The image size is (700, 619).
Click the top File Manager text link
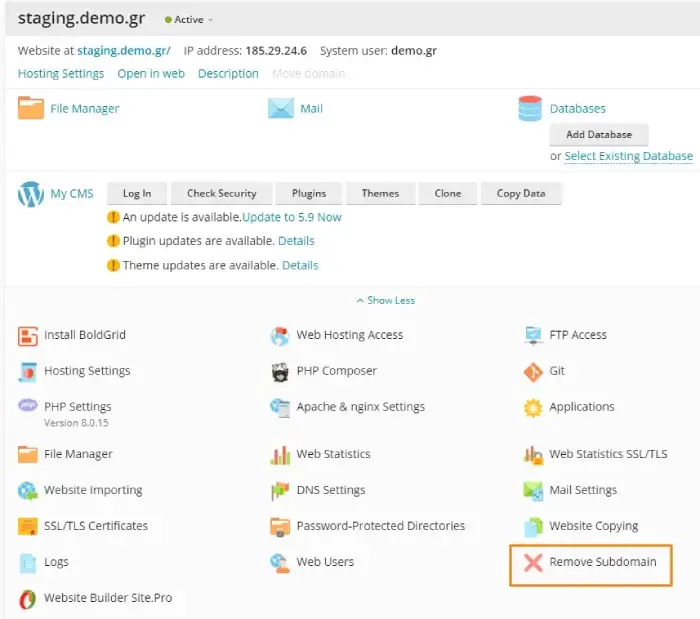(85, 108)
